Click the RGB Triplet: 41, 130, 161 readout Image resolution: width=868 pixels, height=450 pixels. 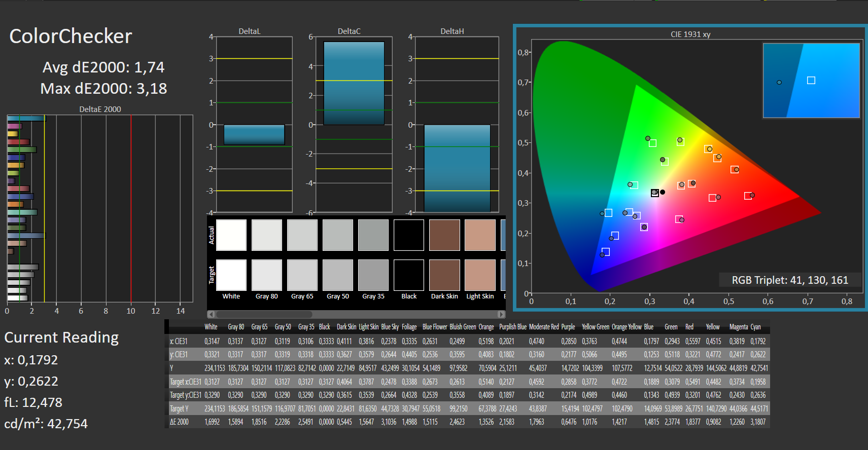(x=790, y=280)
